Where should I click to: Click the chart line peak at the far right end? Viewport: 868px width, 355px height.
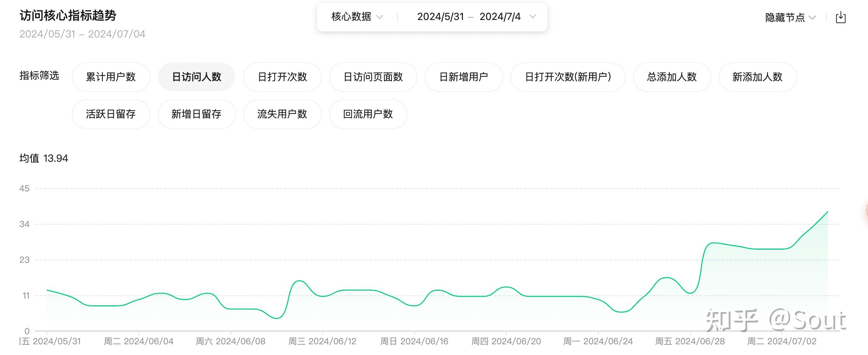click(x=828, y=212)
